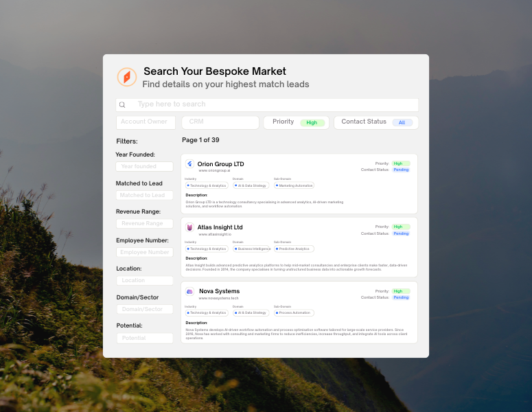The height and width of the screenshot is (412, 532).
Task: Select the Marketing Automation sub-domain tag
Action: pyautogui.click(x=294, y=185)
